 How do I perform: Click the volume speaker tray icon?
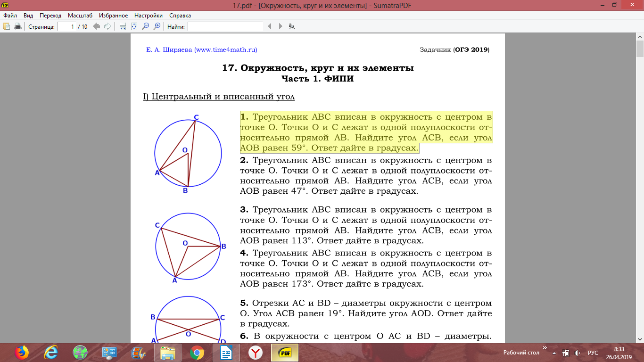click(x=577, y=353)
